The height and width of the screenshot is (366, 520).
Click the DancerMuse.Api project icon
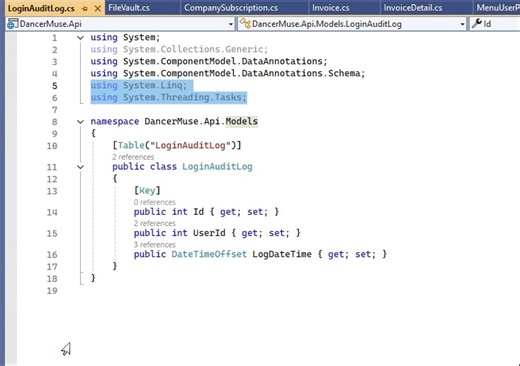click(12, 24)
